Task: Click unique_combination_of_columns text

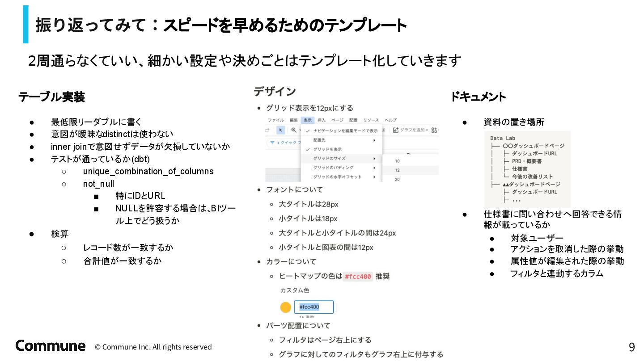Action: (148, 171)
